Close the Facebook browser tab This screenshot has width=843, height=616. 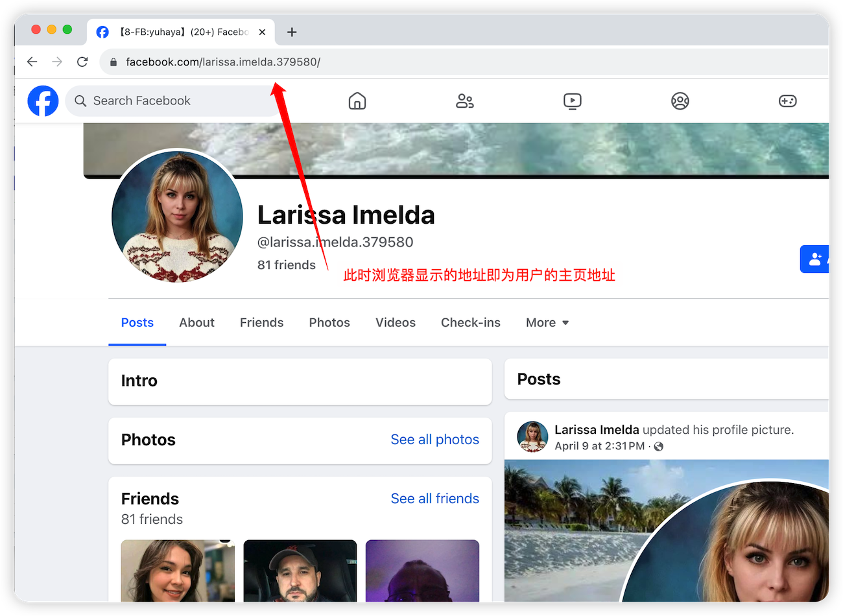point(262,32)
